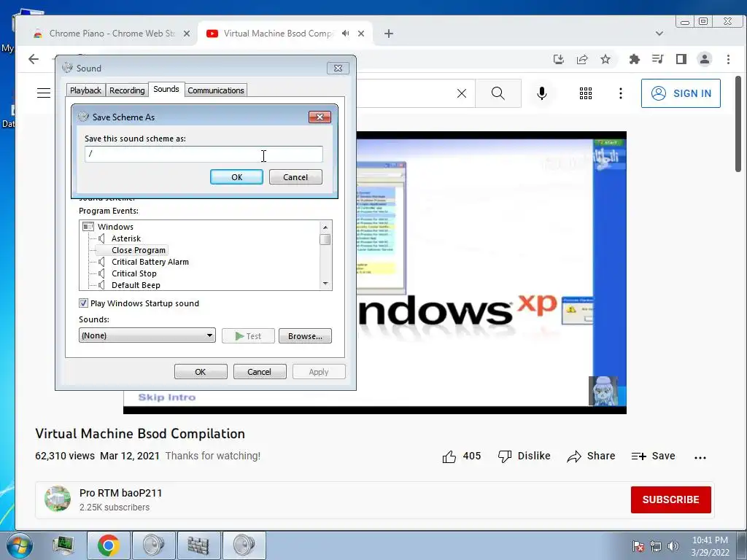Select the Sounds tab
The height and width of the screenshot is (560, 747).
point(166,89)
